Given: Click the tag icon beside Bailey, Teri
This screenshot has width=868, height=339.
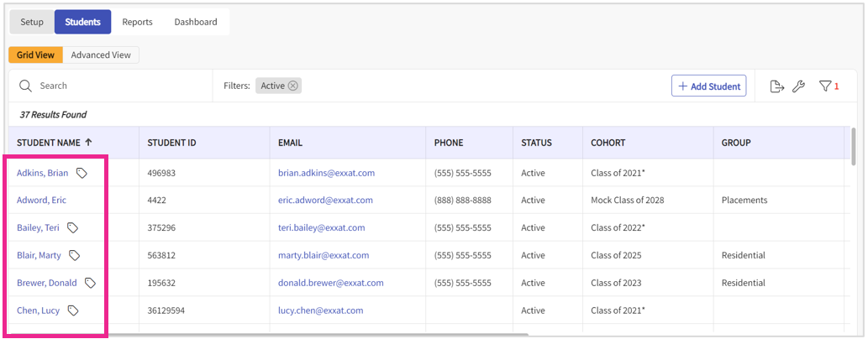Looking at the screenshot, I should [x=73, y=227].
